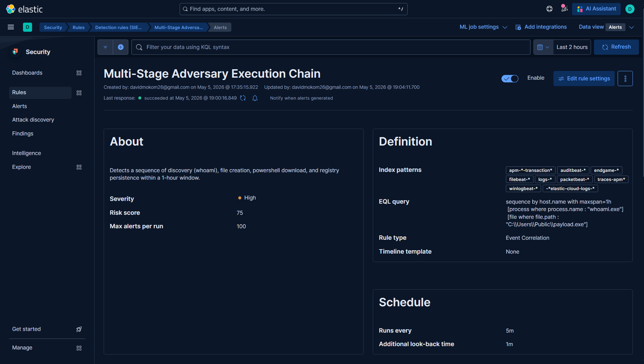
Task: Click the Elastic logo
Action: 24,9
